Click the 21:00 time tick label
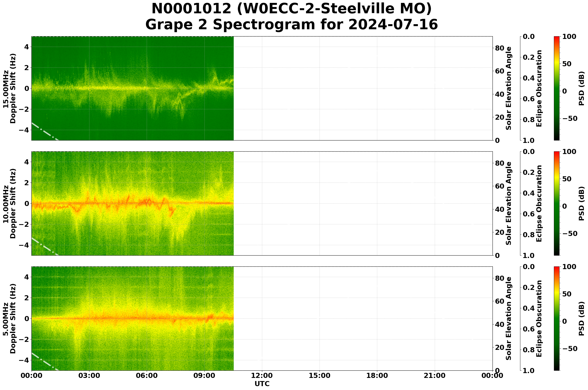 click(x=435, y=375)
